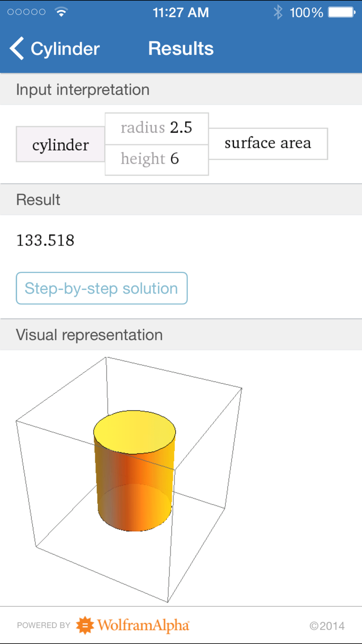
Task: Tap the Input interpretation section header
Action: (x=83, y=90)
